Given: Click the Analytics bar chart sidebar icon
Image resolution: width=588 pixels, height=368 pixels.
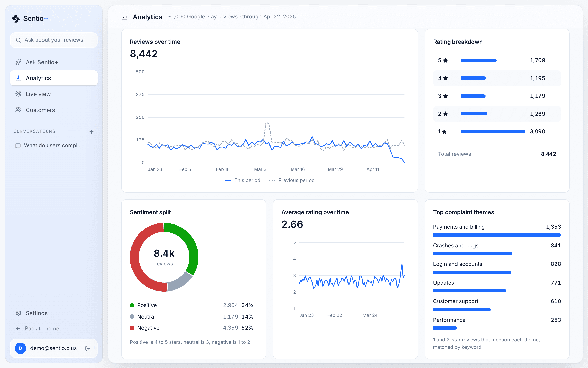Looking at the screenshot, I should [18, 78].
